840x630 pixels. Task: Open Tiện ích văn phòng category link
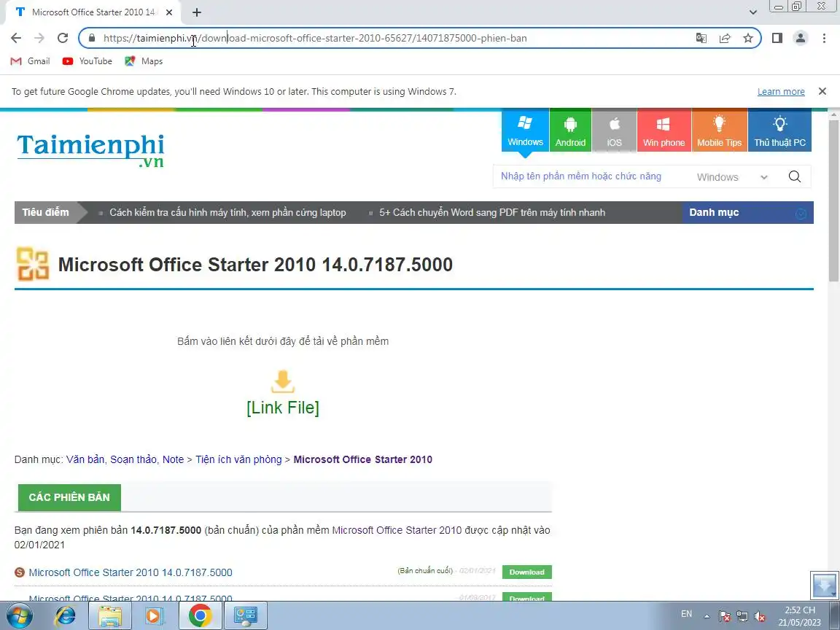[238, 459]
